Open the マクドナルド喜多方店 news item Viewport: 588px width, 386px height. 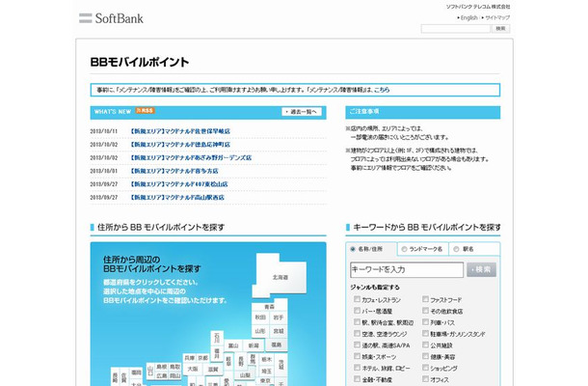click(174, 171)
